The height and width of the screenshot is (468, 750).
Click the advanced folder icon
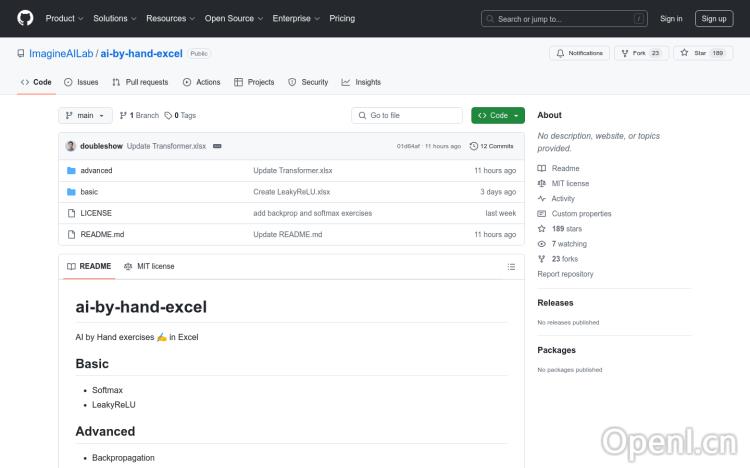(x=71, y=171)
